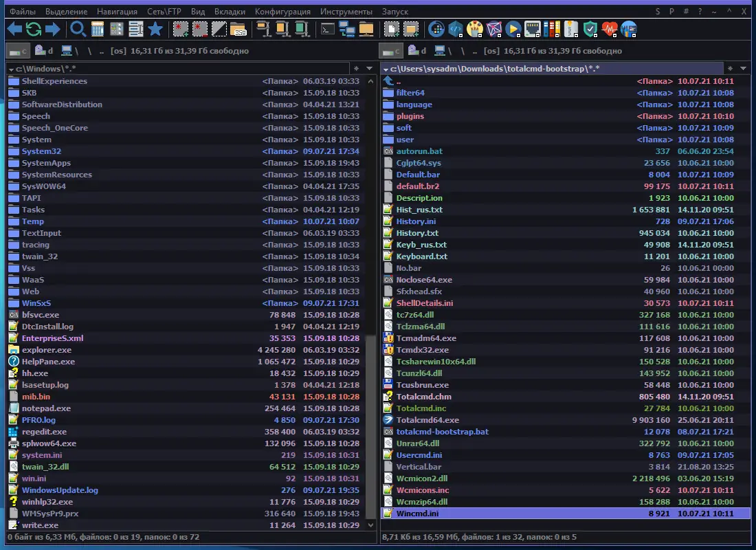This screenshot has width=756, height=550.
Task: Open the colored binders launcher icon
Action: [552, 30]
